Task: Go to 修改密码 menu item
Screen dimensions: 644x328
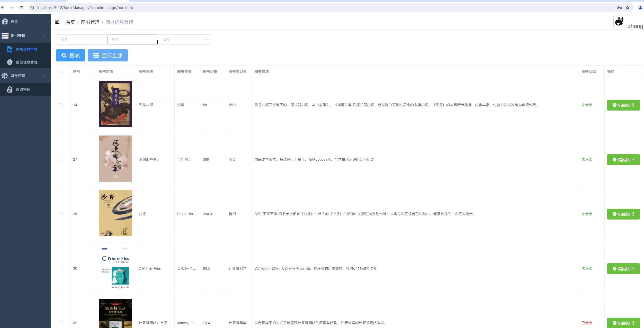Action: pos(23,89)
